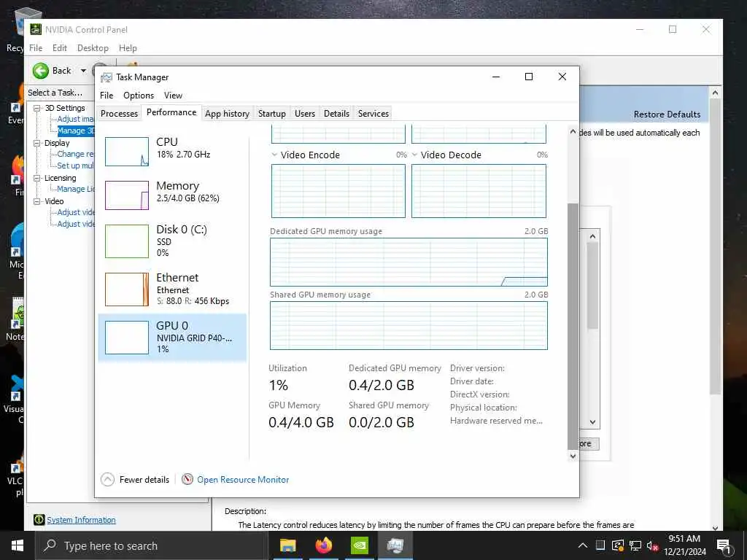Screen dimensions: 747x560
Task: Collapse with Fewer details chevron icon
Action: (x=108, y=480)
